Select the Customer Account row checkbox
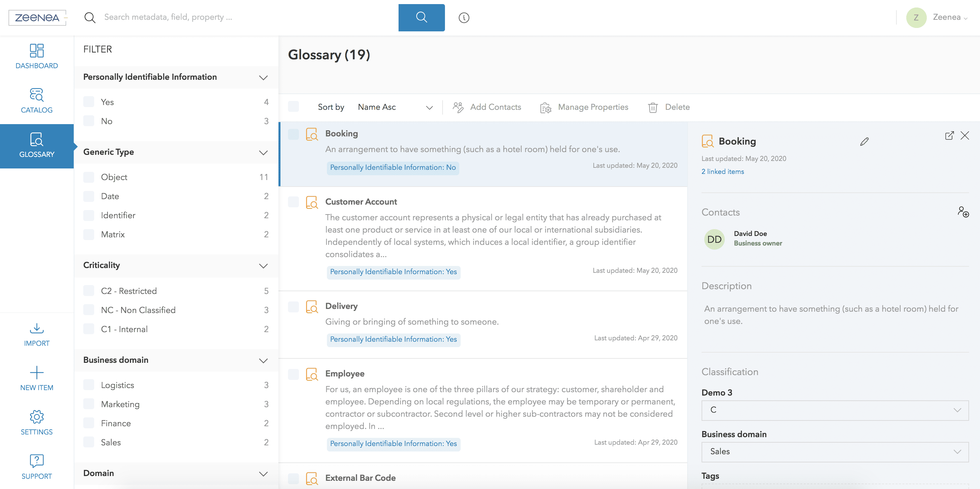 293,202
